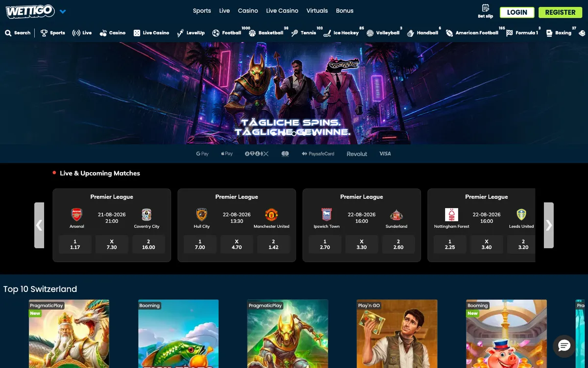Image resolution: width=588 pixels, height=368 pixels.
Task: Expand the dropdown arrow beside Wettigo logo
Action: pyautogui.click(x=63, y=12)
